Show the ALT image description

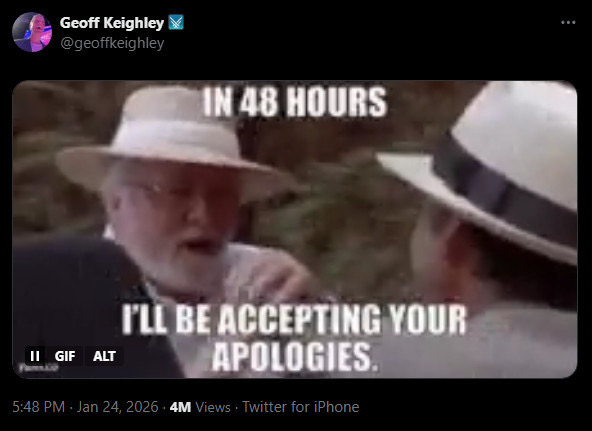(104, 356)
